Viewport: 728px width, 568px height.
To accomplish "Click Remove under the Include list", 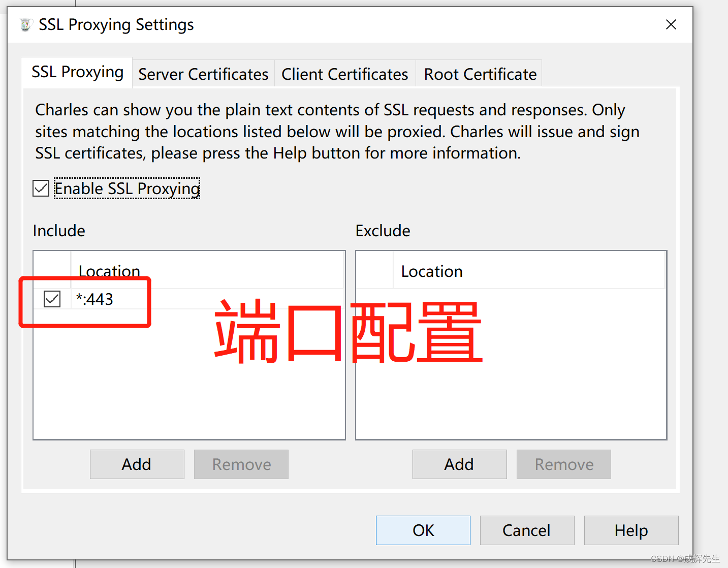I will click(241, 464).
